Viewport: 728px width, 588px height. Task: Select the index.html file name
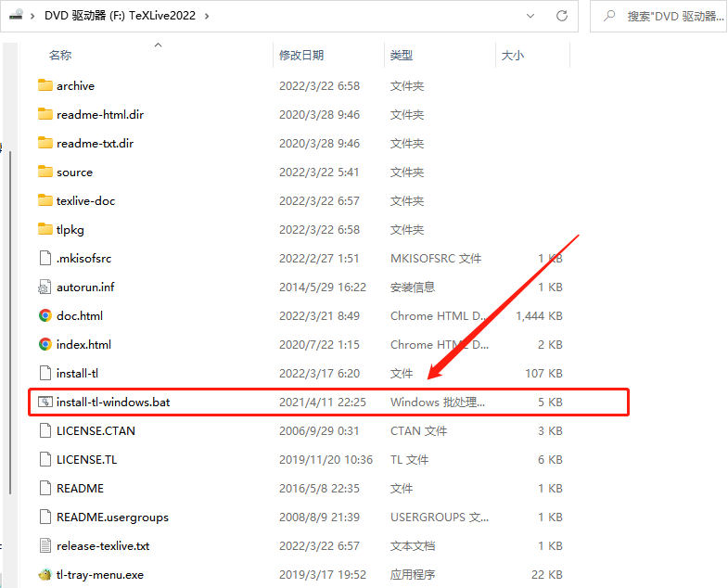point(83,345)
